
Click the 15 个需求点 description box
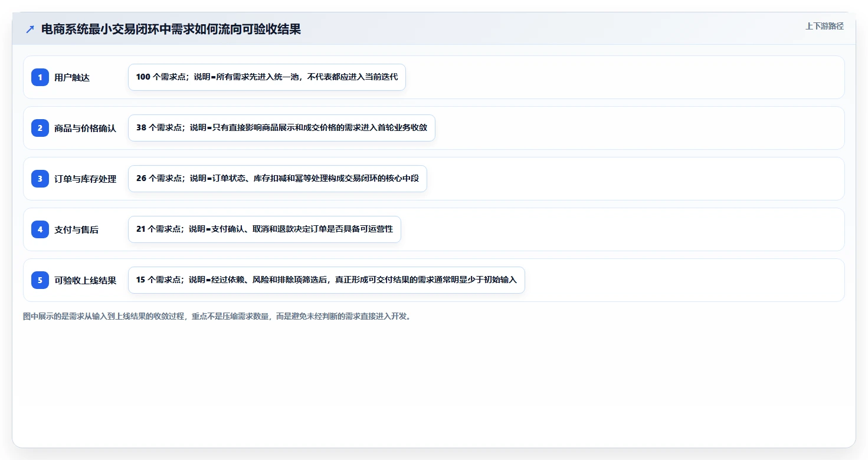tap(326, 280)
